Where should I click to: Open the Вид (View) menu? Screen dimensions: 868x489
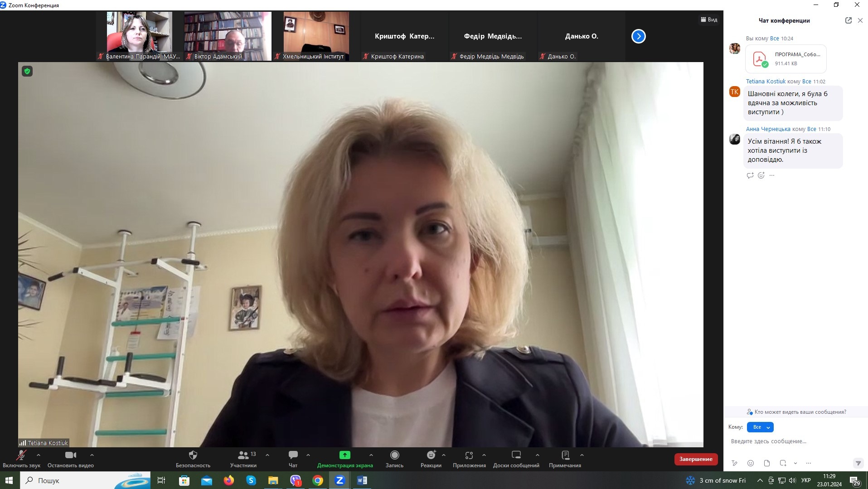tap(709, 19)
